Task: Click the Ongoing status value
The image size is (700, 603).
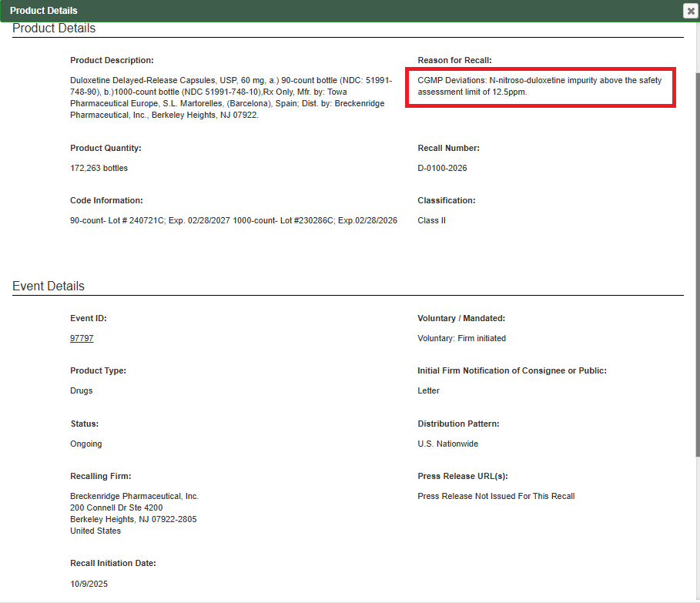Action: coord(85,444)
